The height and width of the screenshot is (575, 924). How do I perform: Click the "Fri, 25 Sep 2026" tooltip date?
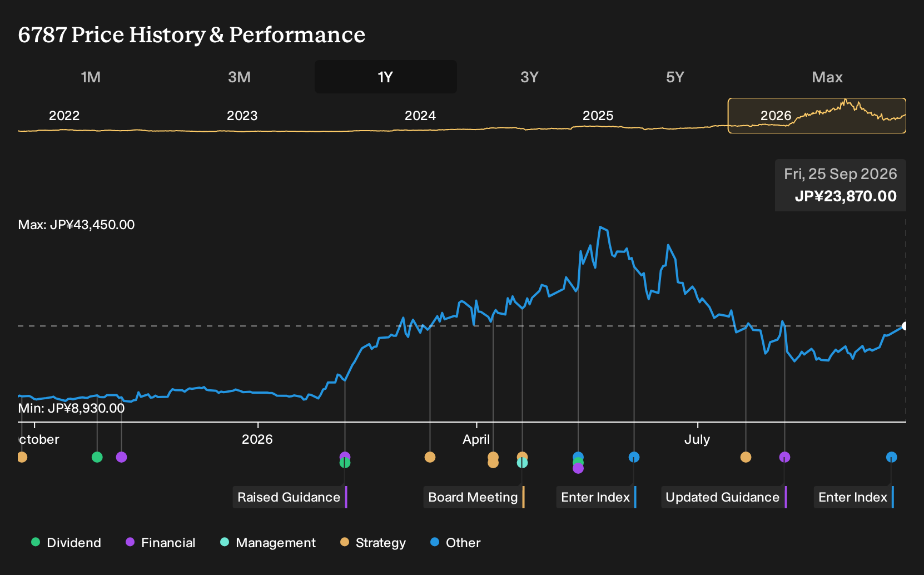click(841, 174)
